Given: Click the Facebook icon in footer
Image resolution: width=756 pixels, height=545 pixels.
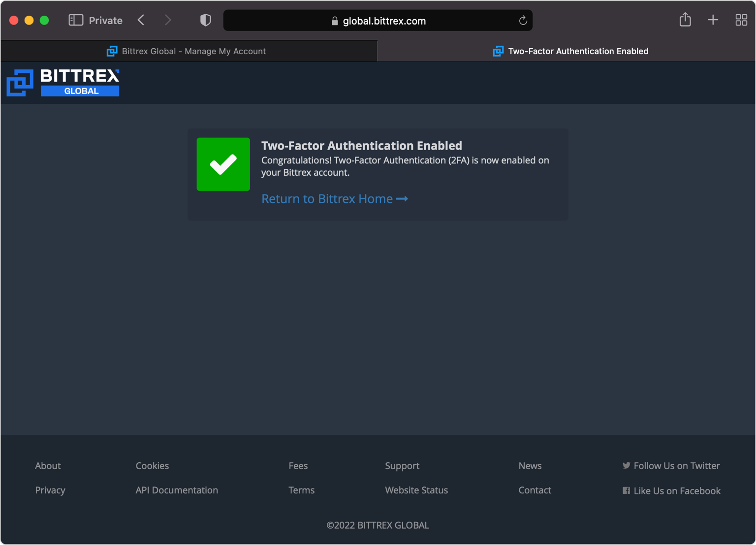Looking at the screenshot, I should point(626,490).
